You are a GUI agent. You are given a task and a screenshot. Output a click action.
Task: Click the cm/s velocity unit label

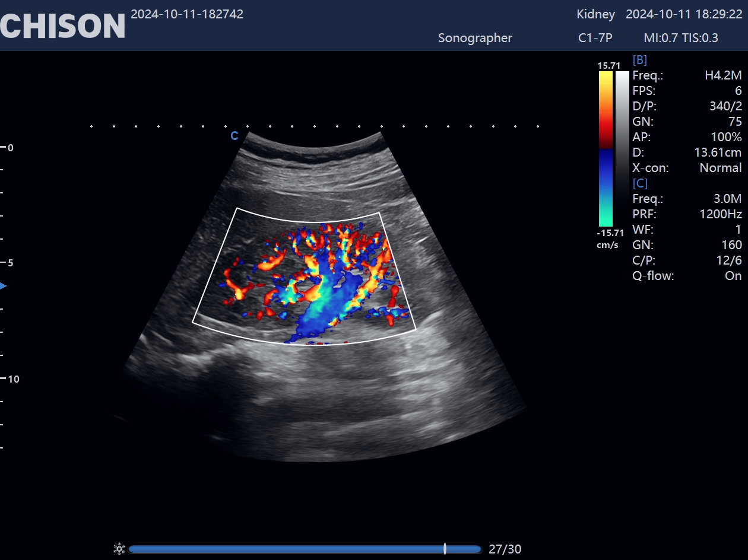[607, 245]
